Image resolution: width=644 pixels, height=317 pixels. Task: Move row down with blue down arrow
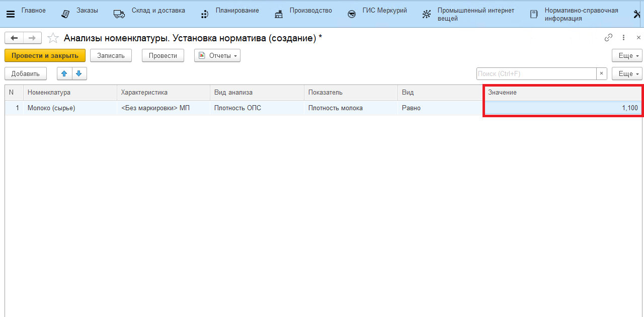[x=79, y=73]
